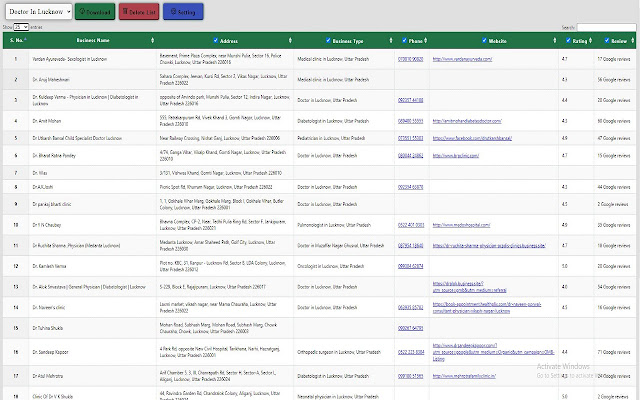Click phone number link in row 12
Screen dimensions: 640x400
(410, 266)
